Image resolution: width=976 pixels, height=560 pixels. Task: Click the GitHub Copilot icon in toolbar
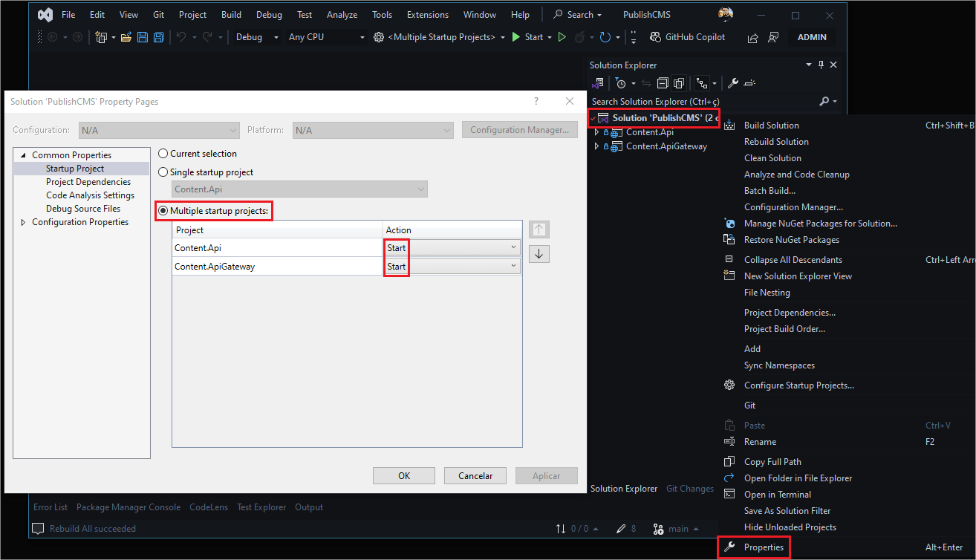(x=655, y=37)
